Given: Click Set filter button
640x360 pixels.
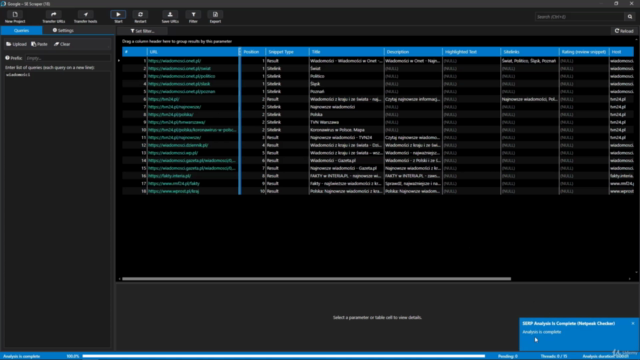Looking at the screenshot, I should tap(142, 31).
